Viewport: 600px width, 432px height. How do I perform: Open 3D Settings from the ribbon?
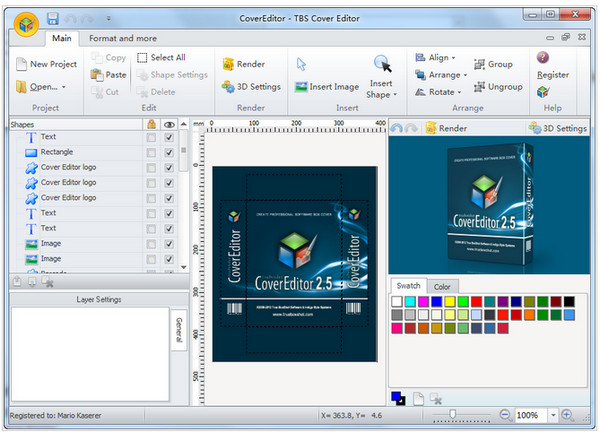tap(229, 87)
